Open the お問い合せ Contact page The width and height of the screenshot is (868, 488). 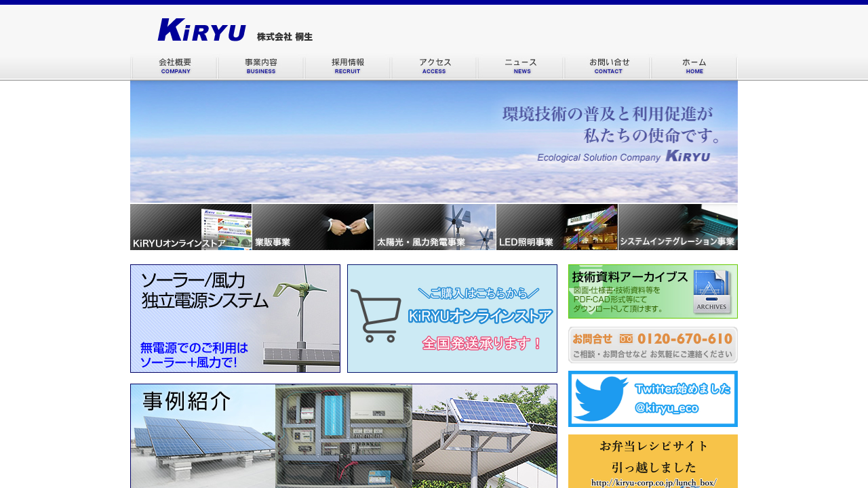click(x=608, y=66)
